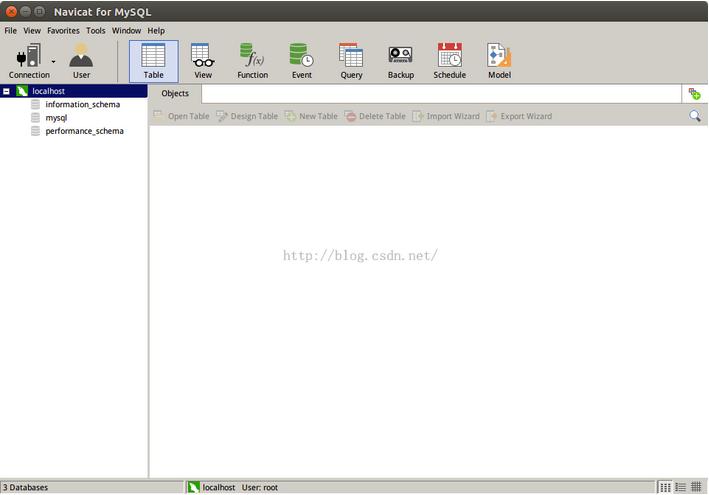The image size is (709, 495).
Task: Click the localhost connection icon in tree
Action: pos(22,91)
